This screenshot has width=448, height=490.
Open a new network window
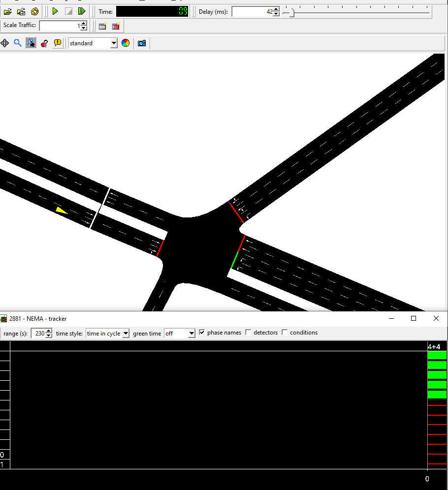click(x=102, y=26)
